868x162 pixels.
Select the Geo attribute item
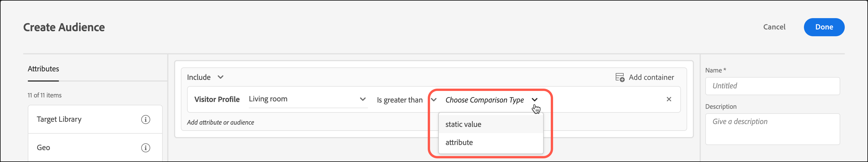(x=43, y=148)
